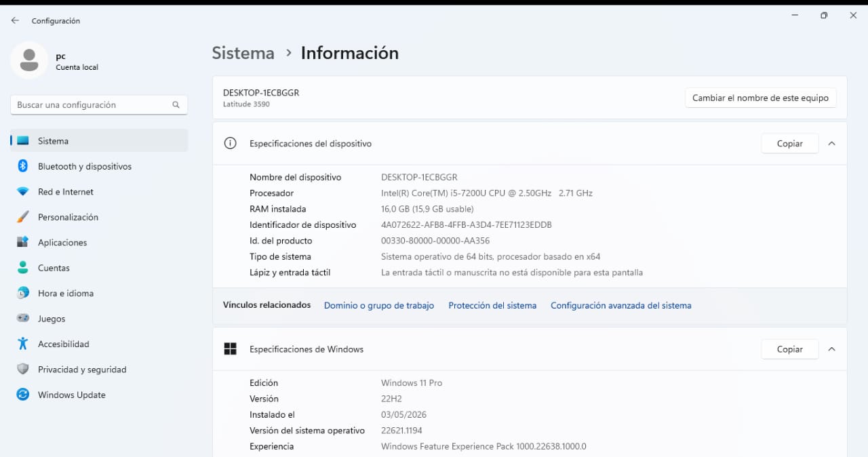The height and width of the screenshot is (457, 868).
Task: Select Hora e idioma
Action: click(x=99, y=293)
